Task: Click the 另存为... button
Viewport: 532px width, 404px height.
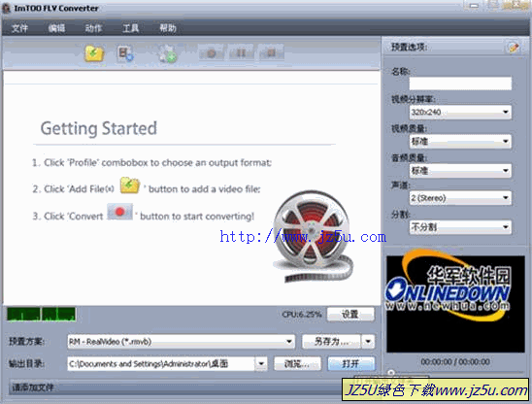Action: point(331,342)
